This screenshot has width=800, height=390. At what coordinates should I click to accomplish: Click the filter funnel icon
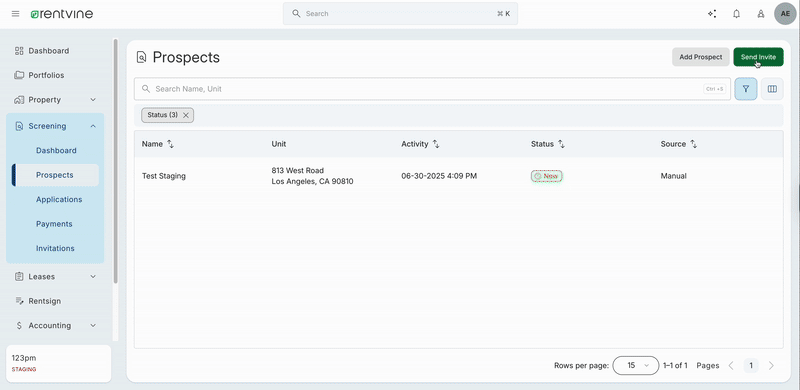point(746,89)
